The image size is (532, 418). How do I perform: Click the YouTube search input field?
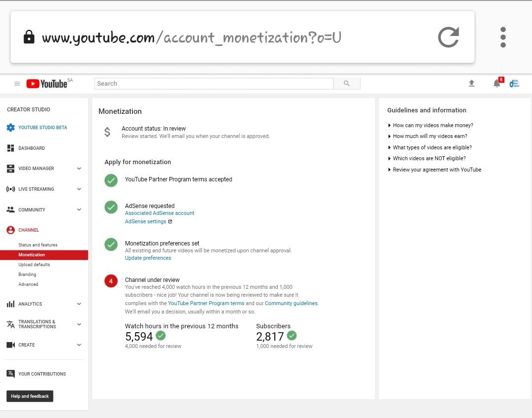click(214, 83)
